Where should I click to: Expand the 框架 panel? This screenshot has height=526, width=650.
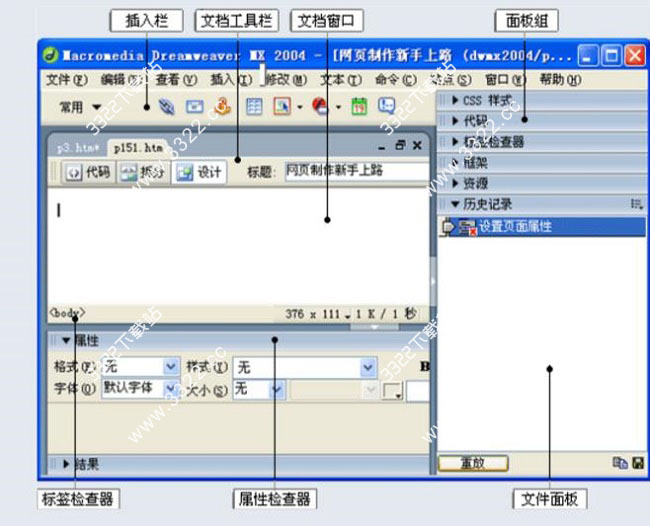pyautogui.click(x=455, y=162)
